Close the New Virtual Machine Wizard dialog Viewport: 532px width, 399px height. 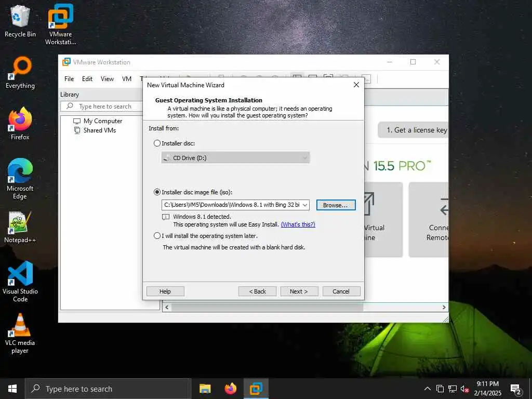pos(356,85)
